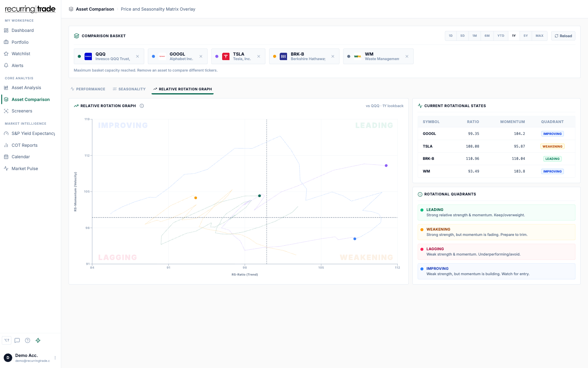Click the Waste Management logo
This screenshot has height=368, width=588.
(x=358, y=56)
